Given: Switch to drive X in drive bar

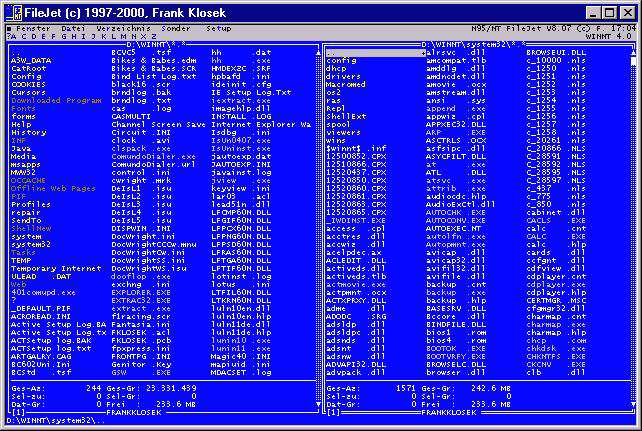Looking at the screenshot, I should (x=144, y=36).
